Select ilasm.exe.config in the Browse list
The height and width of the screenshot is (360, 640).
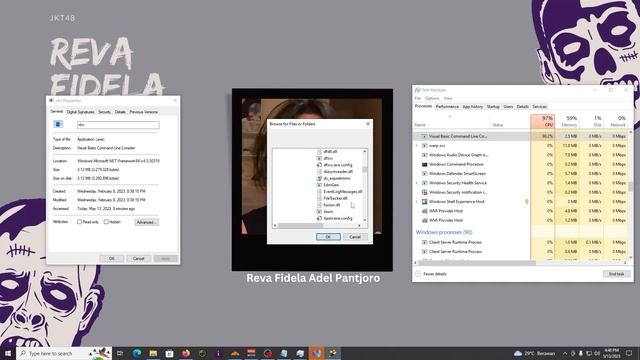[x=338, y=218]
